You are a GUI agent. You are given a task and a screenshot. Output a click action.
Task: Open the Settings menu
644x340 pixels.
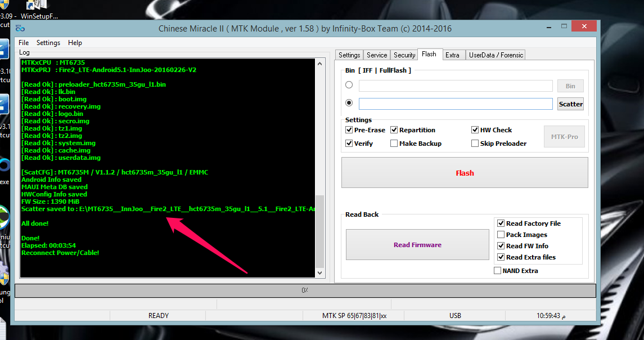(48, 43)
